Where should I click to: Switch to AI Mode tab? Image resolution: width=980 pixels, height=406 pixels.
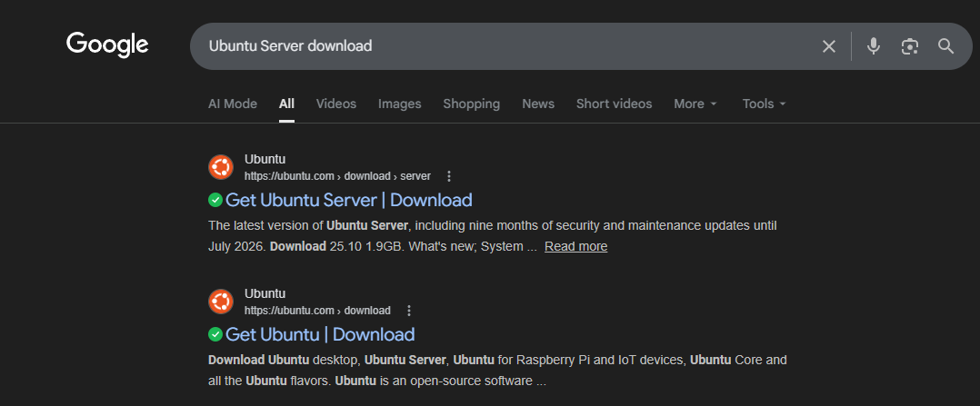point(233,104)
